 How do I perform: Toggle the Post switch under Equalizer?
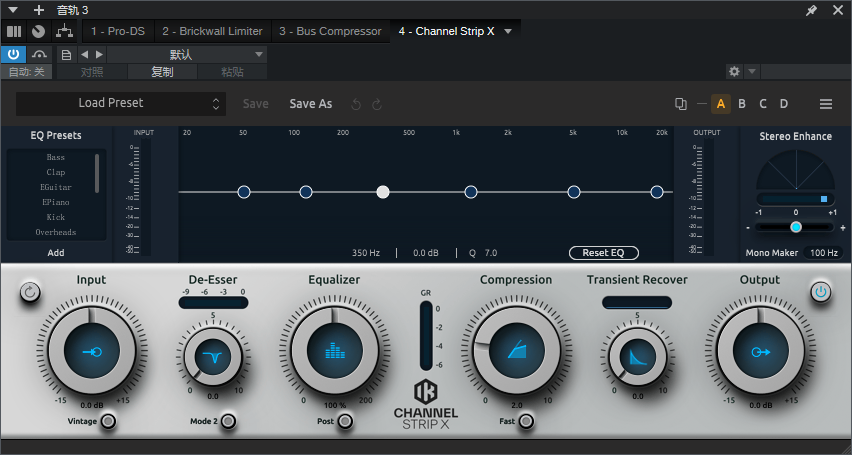click(345, 421)
